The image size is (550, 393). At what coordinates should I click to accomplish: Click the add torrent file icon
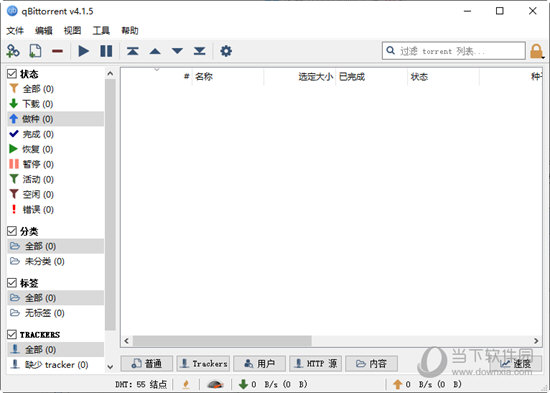(35, 51)
